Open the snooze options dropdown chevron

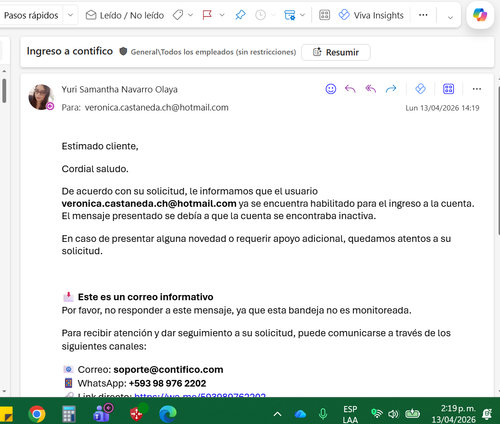pos(273,15)
